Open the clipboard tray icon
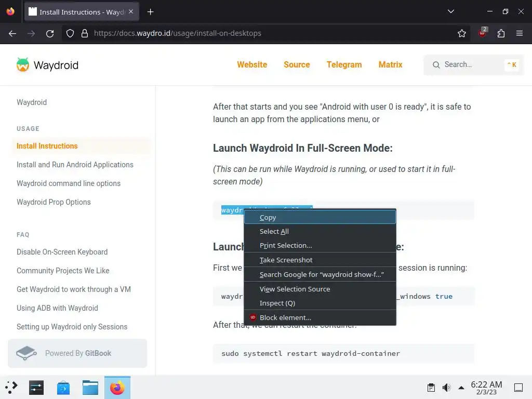Viewport: 532px width, 399px height. [431, 388]
